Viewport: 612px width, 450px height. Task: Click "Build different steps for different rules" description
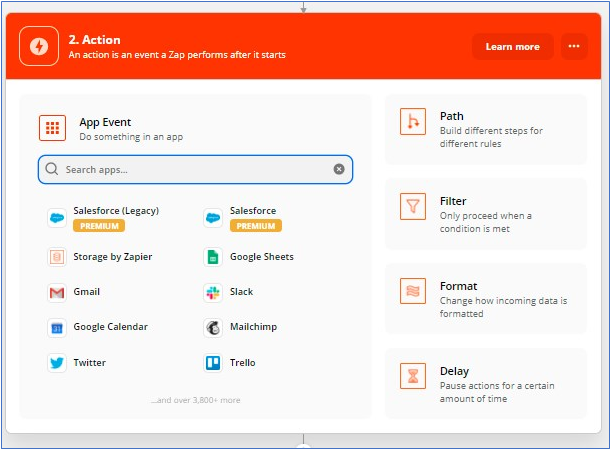click(x=491, y=137)
